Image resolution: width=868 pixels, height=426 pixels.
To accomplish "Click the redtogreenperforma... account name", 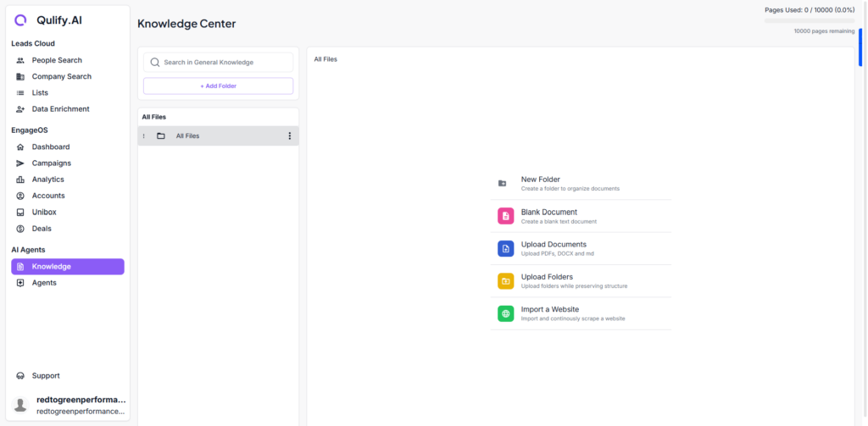I will pyautogui.click(x=81, y=400).
